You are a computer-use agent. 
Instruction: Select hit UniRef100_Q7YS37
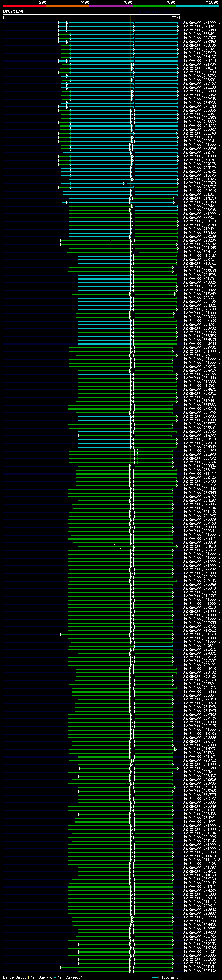click(x=199, y=661)
